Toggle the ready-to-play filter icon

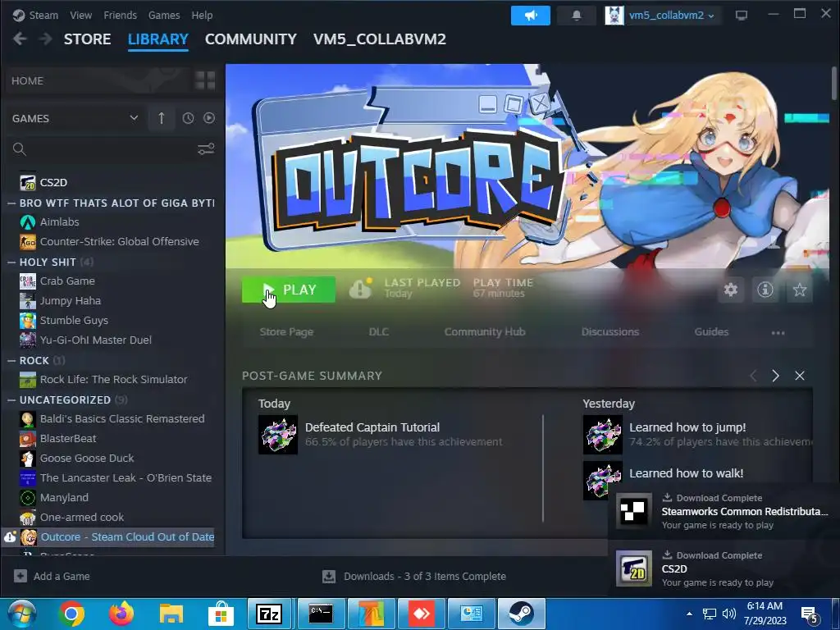tap(209, 118)
